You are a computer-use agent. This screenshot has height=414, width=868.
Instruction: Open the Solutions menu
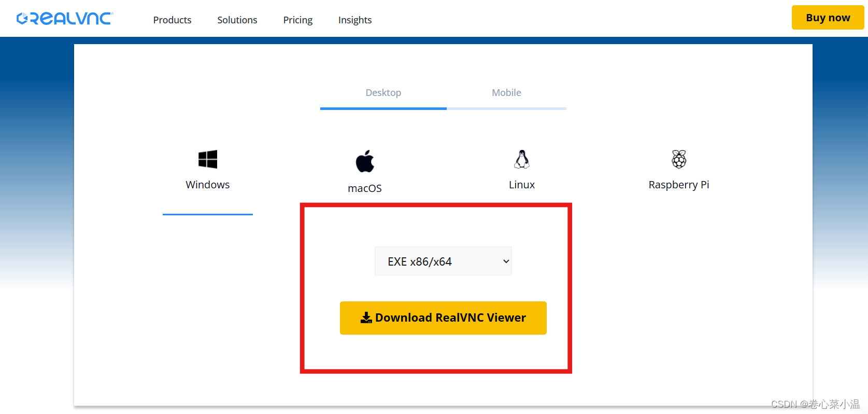(237, 20)
